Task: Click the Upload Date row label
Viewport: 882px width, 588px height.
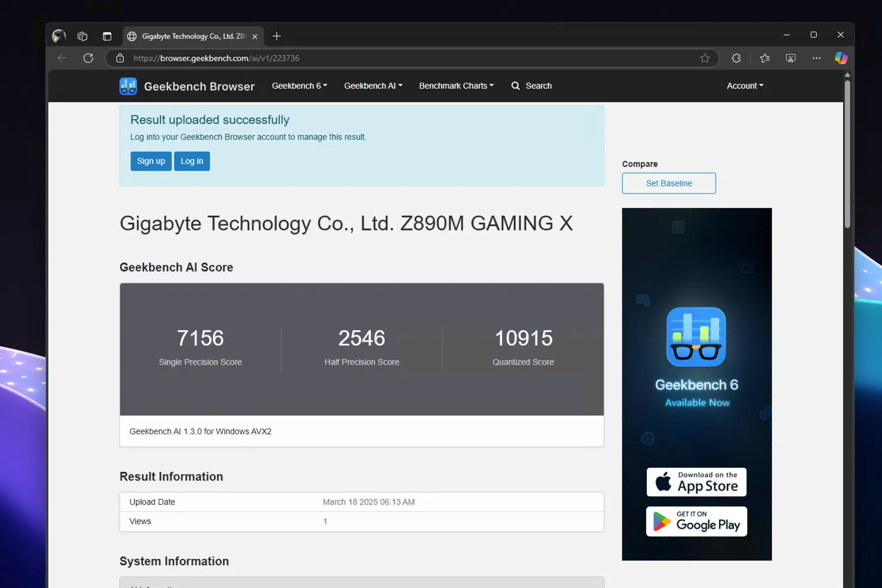Action: 152,502
